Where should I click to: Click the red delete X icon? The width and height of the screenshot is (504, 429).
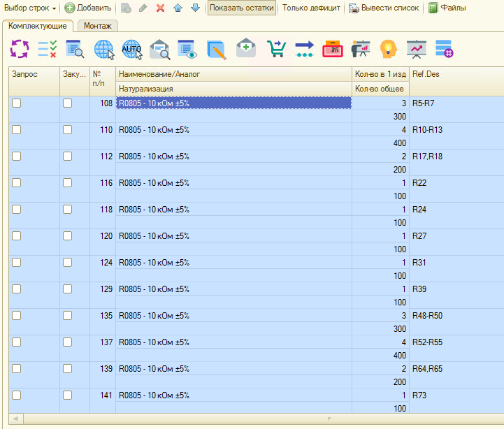pyautogui.click(x=160, y=8)
